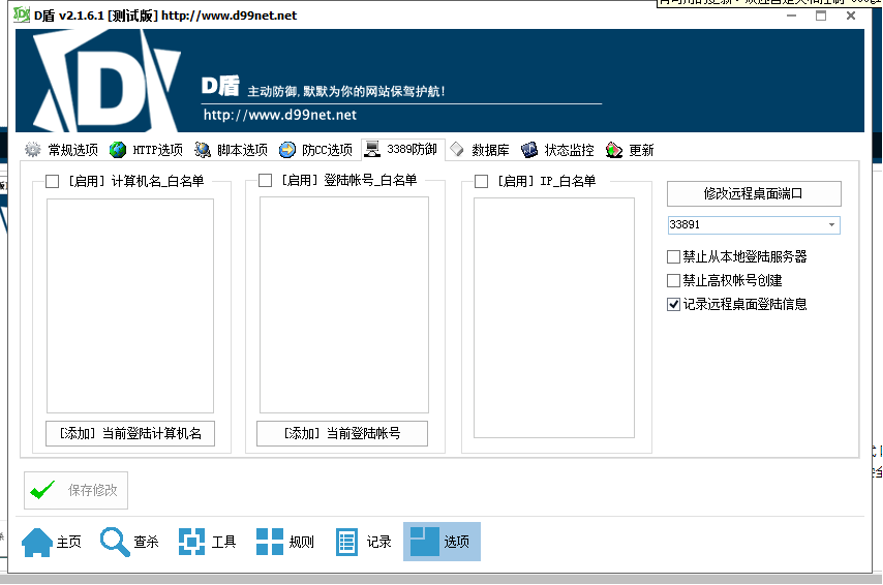Open the port 33891 dropdown arrow
This screenshot has height=585, width=883.
832,225
